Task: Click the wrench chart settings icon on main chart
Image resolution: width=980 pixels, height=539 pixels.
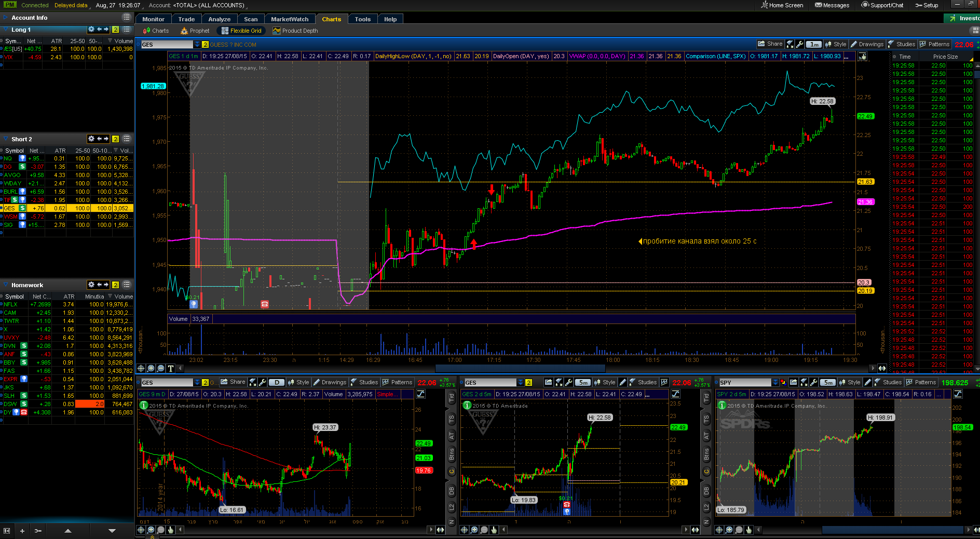Action: pyautogui.click(x=799, y=44)
